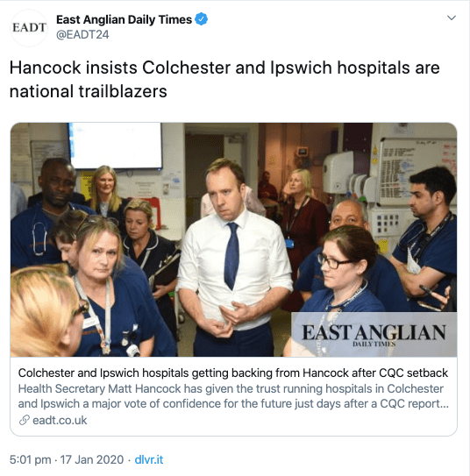This screenshot has height=476, width=470.
Task: Click the whiteboard in photo background
Action: point(417,172)
